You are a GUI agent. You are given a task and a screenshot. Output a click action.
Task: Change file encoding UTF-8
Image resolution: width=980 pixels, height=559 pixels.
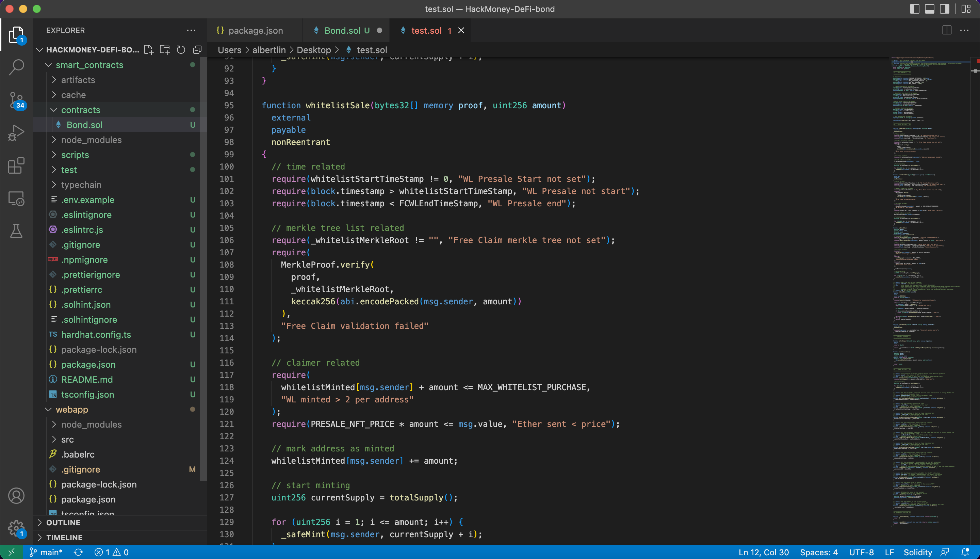(861, 552)
